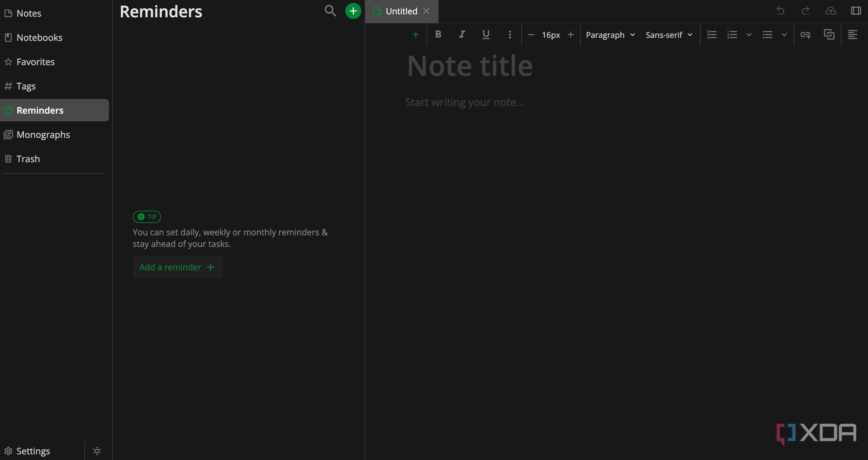The image size is (868, 460).
Task: Click the Add a reminder button
Action: pyautogui.click(x=178, y=267)
